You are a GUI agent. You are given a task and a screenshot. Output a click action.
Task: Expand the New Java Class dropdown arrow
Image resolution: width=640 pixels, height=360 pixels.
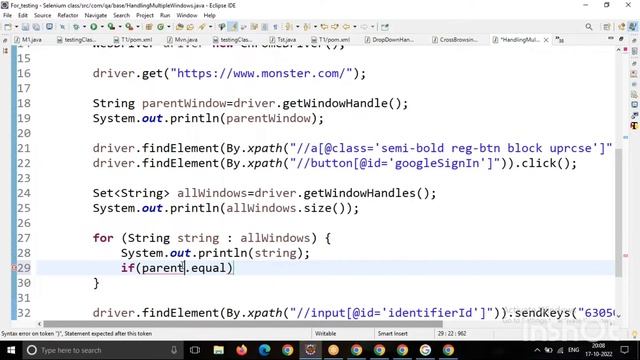tap(169, 27)
